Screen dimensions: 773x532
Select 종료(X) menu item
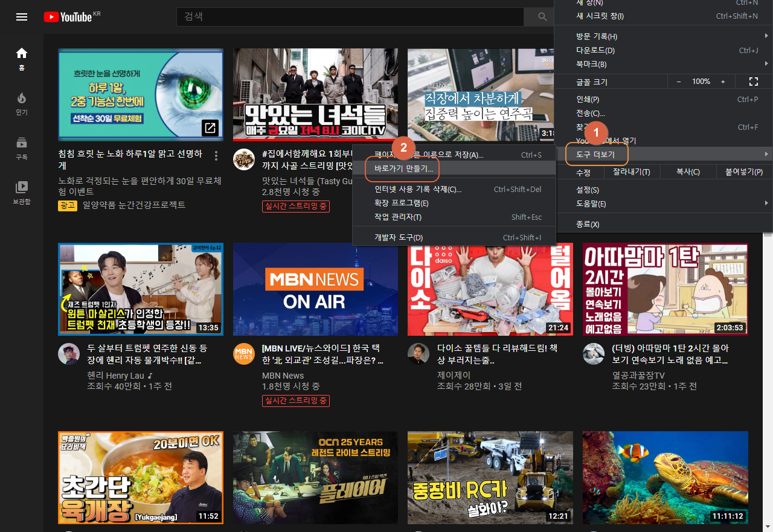tap(663, 225)
